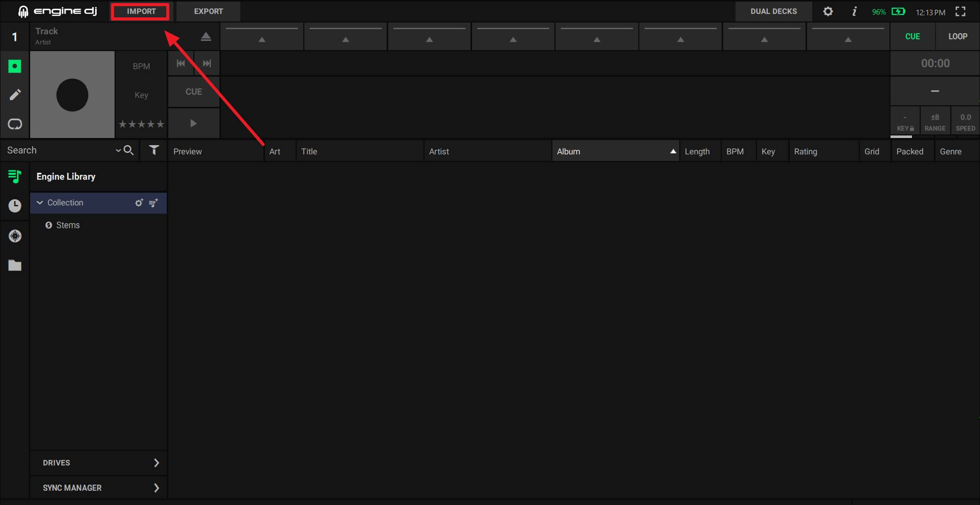Sort by Rating column
The width and height of the screenshot is (980, 505).
click(x=823, y=151)
